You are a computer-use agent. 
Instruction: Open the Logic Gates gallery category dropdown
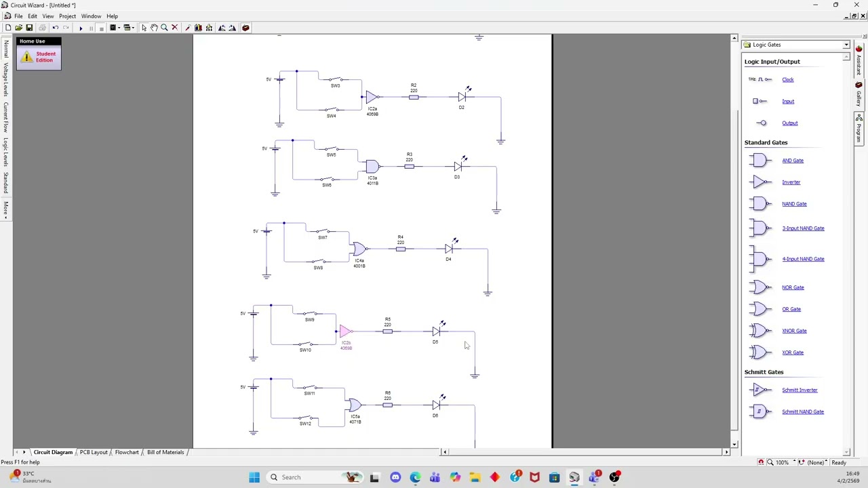click(x=846, y=45)
